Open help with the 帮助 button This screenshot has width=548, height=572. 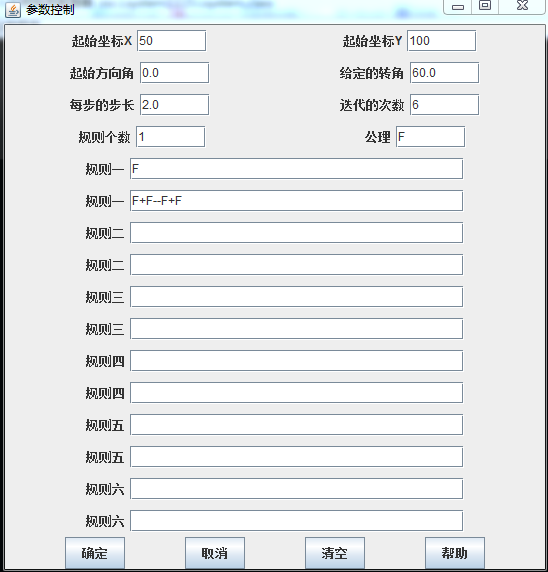pyautogui.click(x=455, y=553)
